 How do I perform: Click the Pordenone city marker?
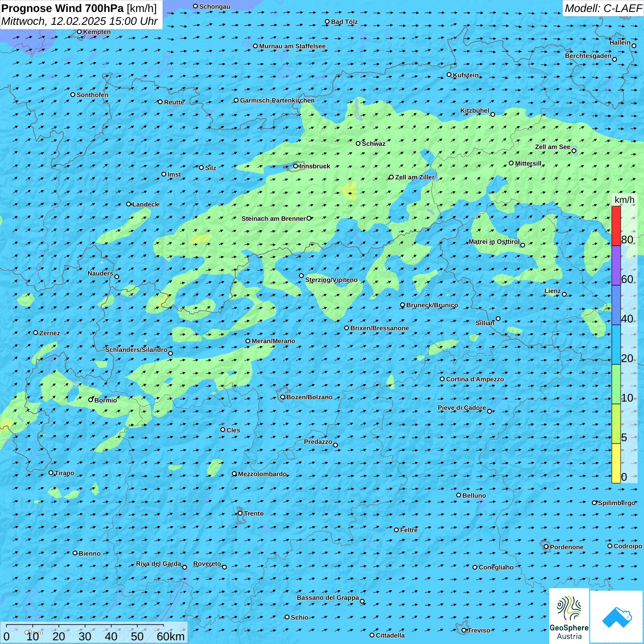tap(546, 546)
